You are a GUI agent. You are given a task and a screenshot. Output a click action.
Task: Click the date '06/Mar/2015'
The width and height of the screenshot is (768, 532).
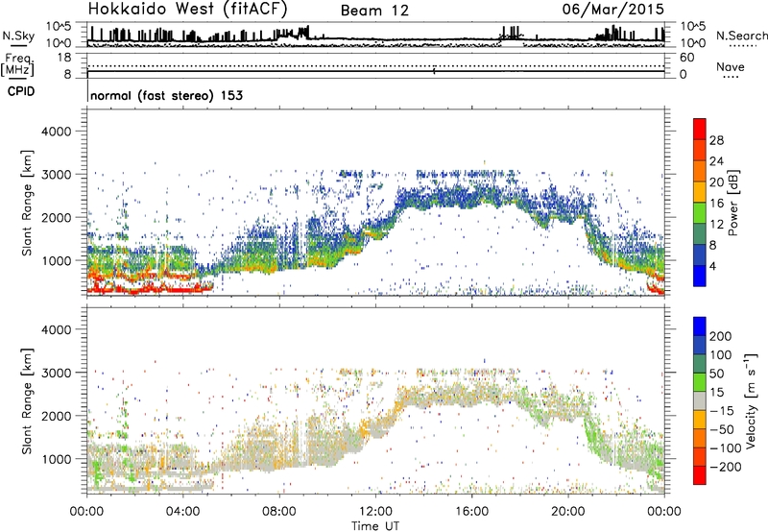[613, 9]
